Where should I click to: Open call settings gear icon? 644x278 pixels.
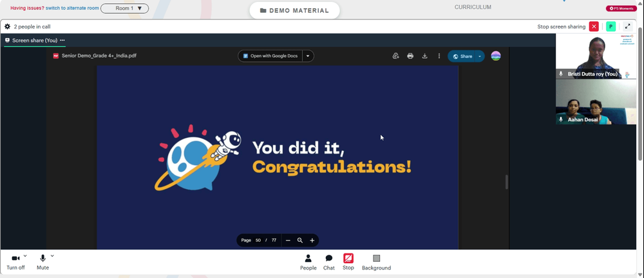pyautogui.click(x=7, y=26)
